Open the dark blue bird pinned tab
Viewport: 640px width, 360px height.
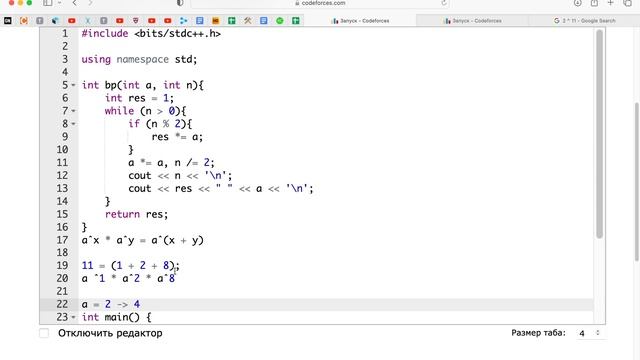click(x=56, y=20)
